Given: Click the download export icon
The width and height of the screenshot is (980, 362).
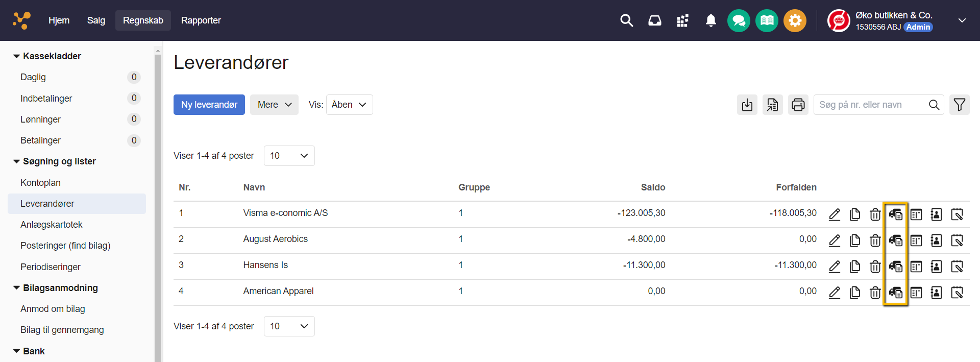Looking at the screenshot, I should [747, 105].
